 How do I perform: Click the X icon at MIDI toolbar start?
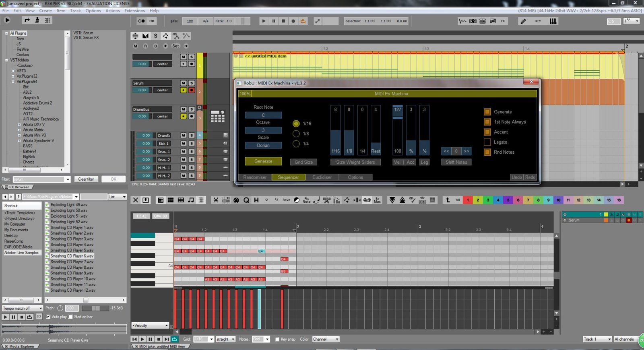coord(136,200)
